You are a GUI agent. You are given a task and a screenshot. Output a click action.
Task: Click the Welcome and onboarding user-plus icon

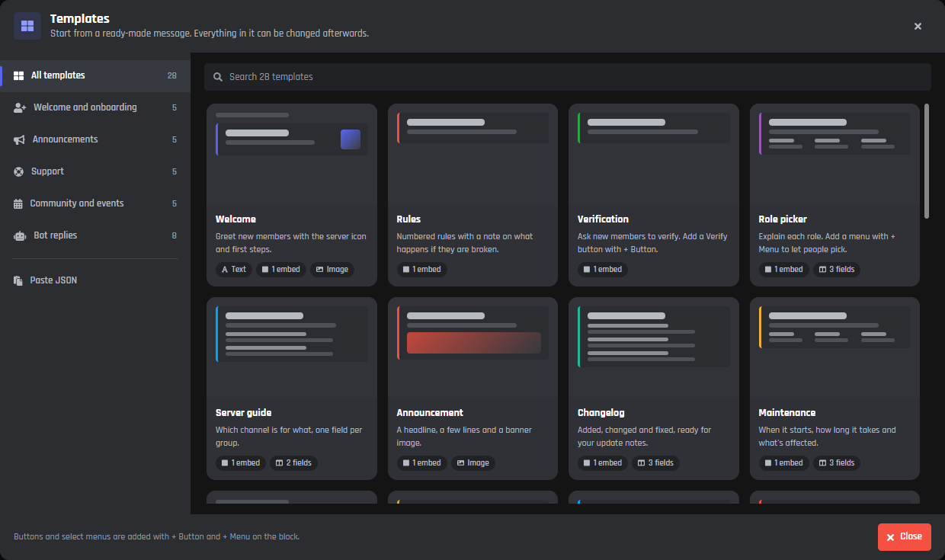point(20,107)
